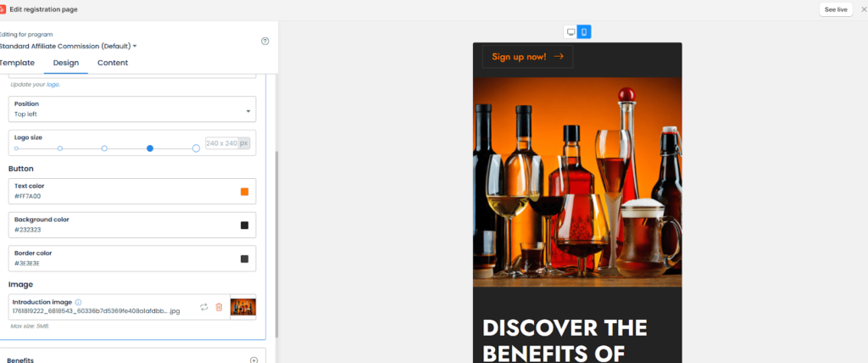868x363 pixels.
Task: Open the Text color orange swatch
Action: pos(244,192)
